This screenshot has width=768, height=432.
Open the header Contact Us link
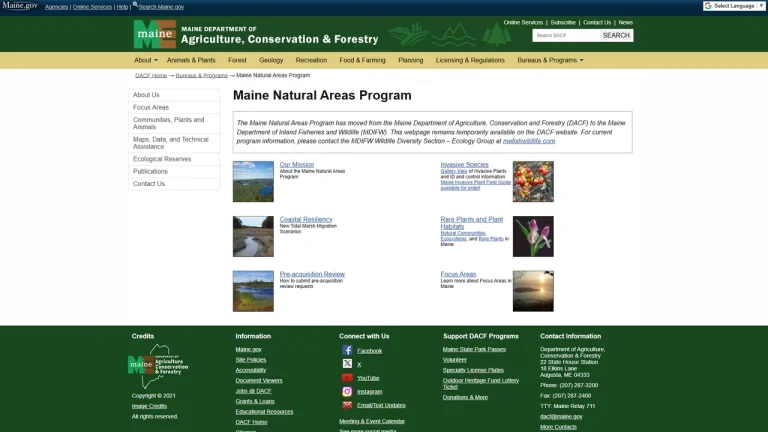pos(597,23)
